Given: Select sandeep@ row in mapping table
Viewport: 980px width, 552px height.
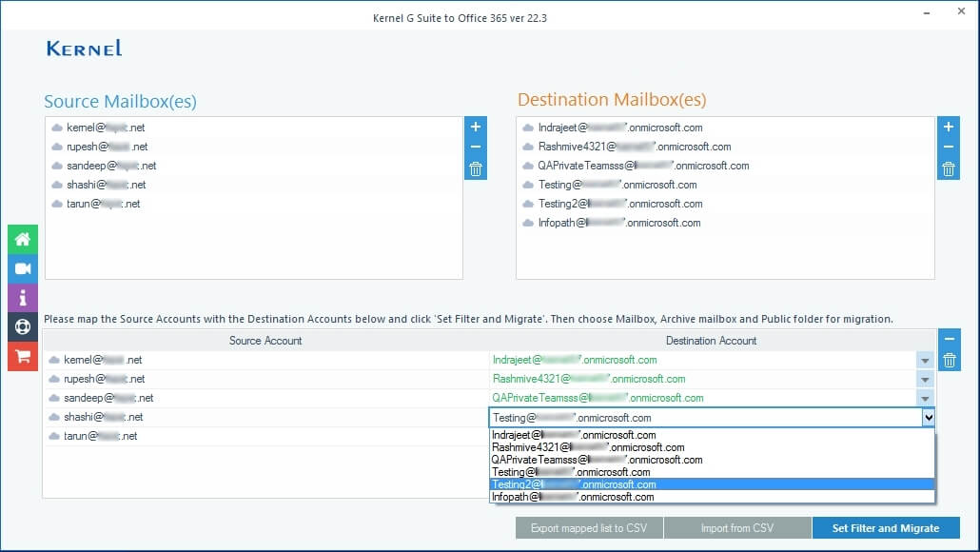Looking at the screenshot, I should (x=265, y=398).
